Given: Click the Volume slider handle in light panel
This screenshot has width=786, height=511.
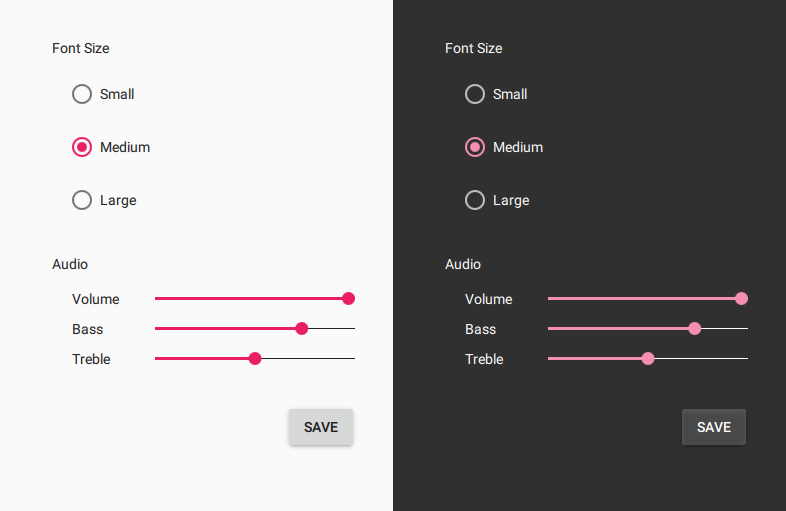Looking at the screenshot, I should (x=349, y=298).
